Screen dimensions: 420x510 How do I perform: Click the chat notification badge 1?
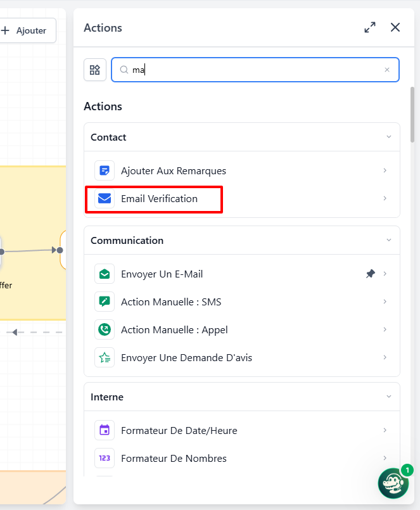(x=407, y=470)
